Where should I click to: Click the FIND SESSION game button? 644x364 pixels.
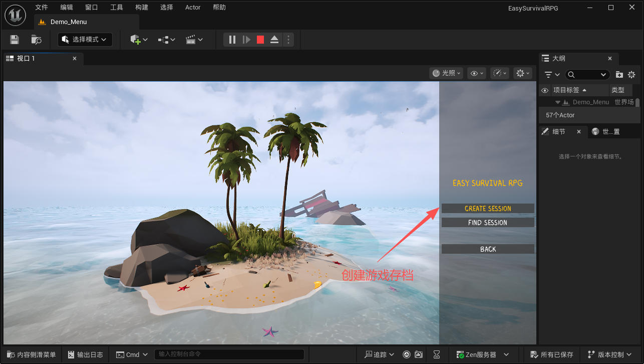(488, 223)
